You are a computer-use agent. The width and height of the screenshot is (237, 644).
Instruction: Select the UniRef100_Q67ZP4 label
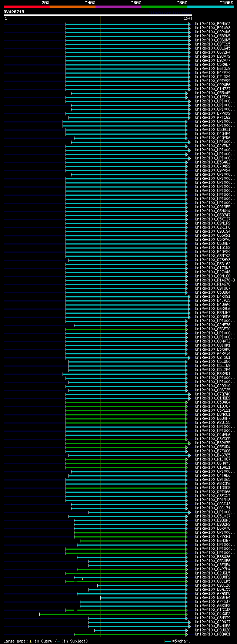tap(213, 52)
